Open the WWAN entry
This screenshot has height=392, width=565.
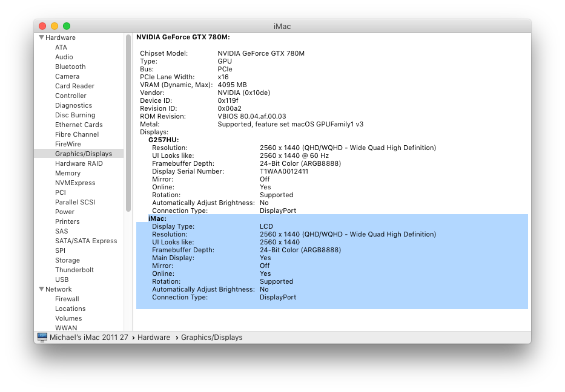pos(66,328)
